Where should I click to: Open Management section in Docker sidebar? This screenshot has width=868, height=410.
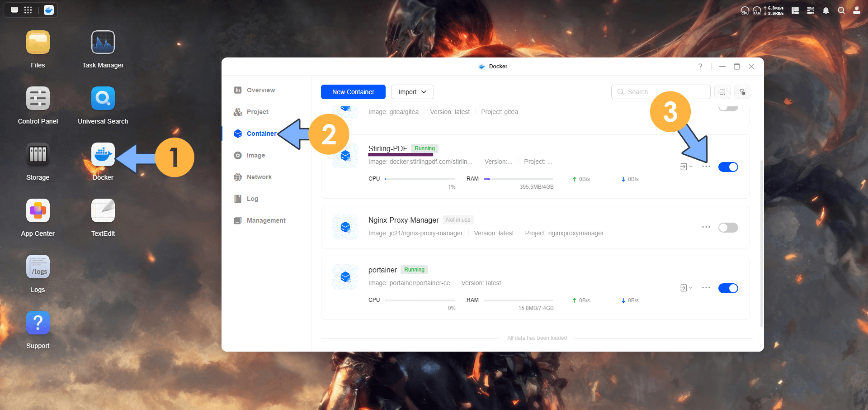pos(266,220)
